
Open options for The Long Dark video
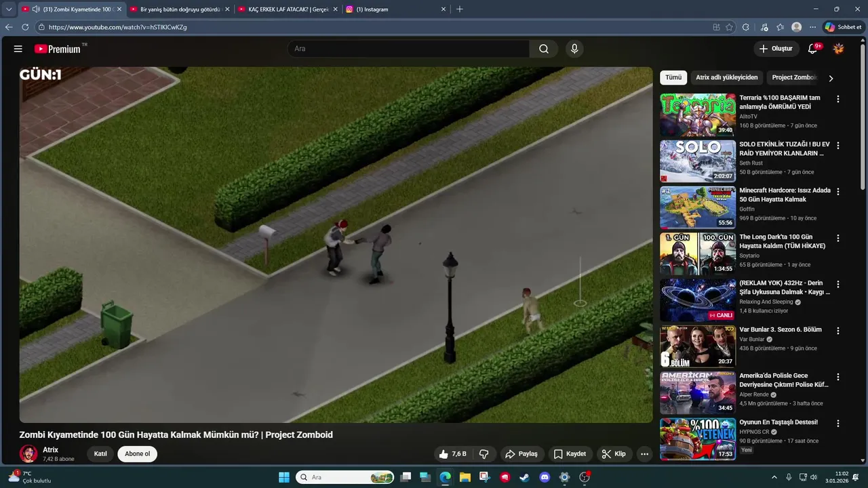click(838, 239)
